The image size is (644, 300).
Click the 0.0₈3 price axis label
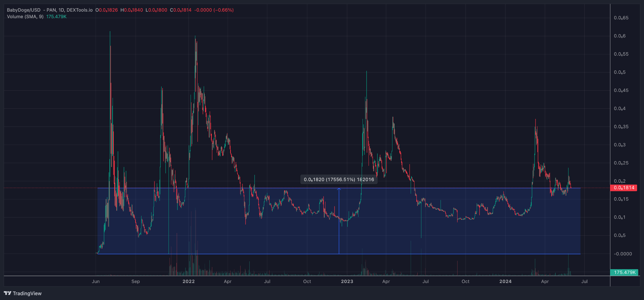pyautogui.click(x=620, y=145)
